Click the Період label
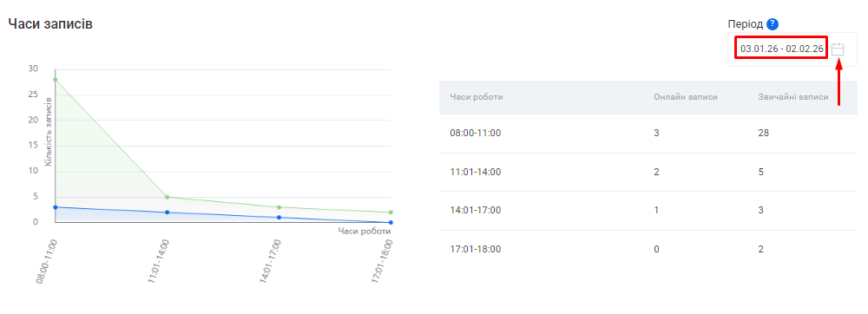Screen dimensions: 868x314 tap(746, 24)
